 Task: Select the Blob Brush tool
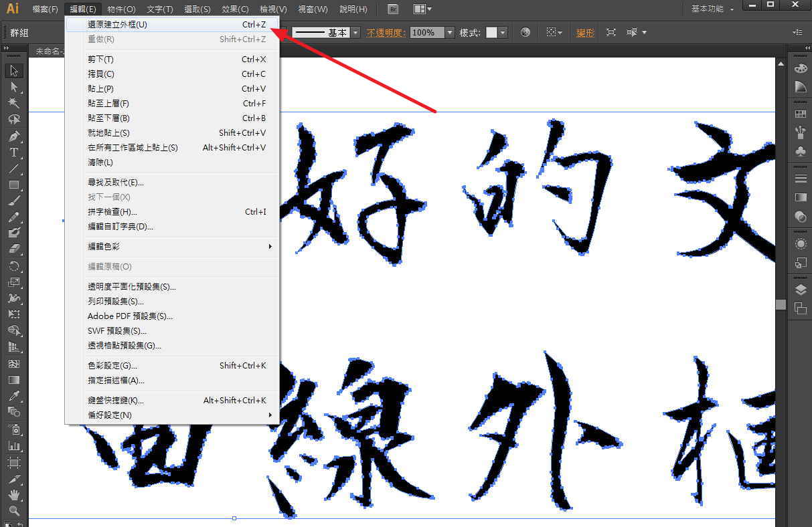pos(14,233)
